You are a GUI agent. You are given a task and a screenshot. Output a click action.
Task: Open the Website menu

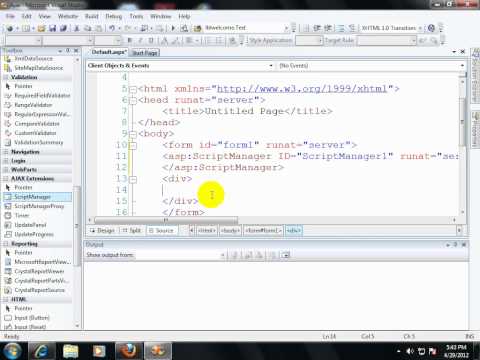click(x=68, y=16)
